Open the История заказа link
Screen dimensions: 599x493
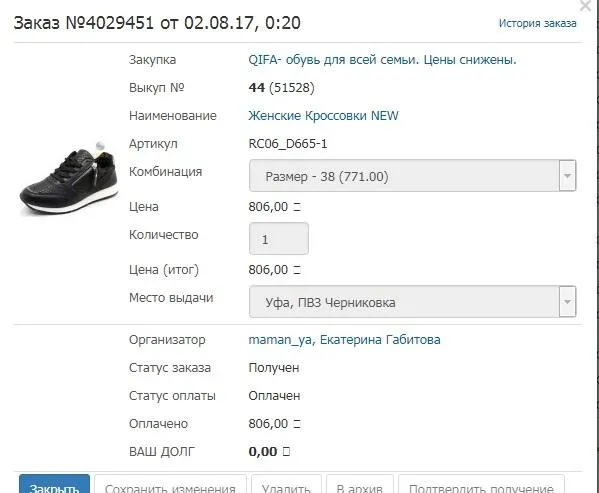click(x=537, y=23)
